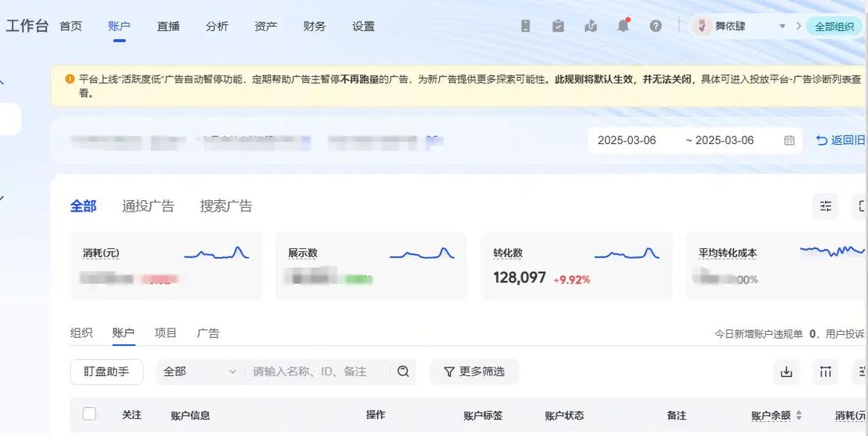Open the 全部 filter dropdown
This screenshot has width=868, height=436.
(x=199, y=371)
